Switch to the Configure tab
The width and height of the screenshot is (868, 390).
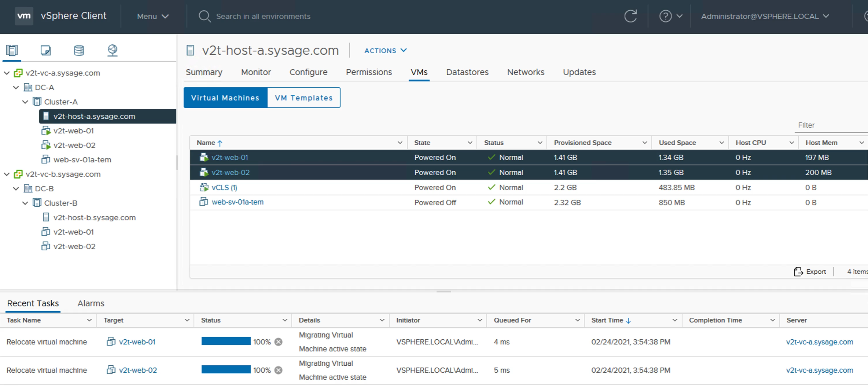click(308, 72)
